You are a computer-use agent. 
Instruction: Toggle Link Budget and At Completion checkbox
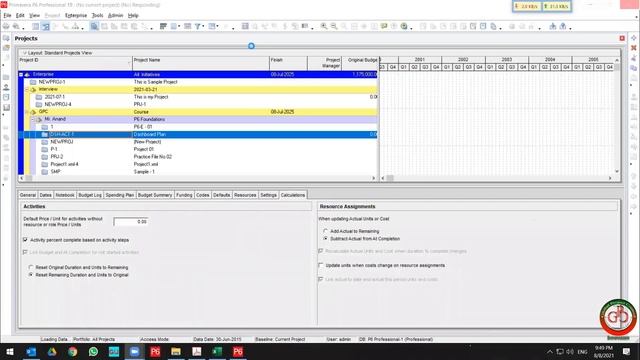(25, 252)
